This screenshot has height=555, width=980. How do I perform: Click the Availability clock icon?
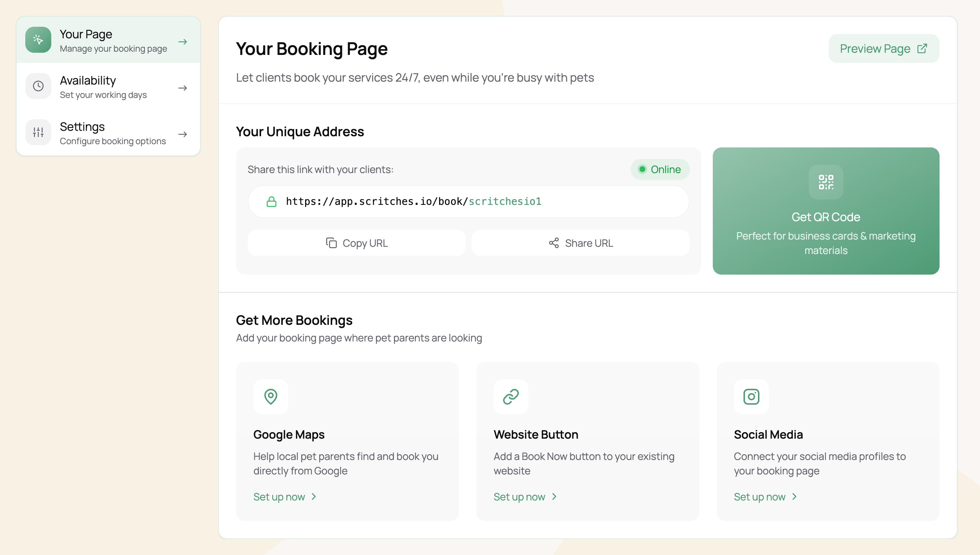coord(38,86)
